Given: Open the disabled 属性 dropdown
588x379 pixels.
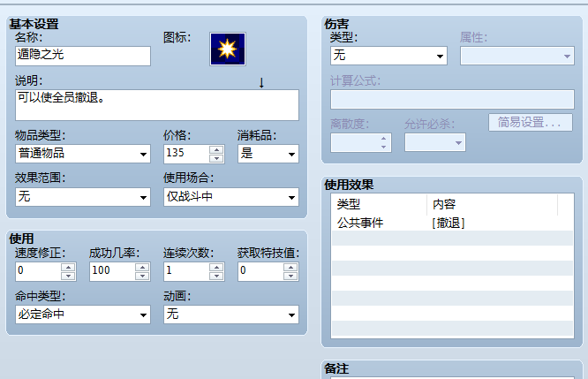Looking at the screenshot, I should click(x=517, y=56).
